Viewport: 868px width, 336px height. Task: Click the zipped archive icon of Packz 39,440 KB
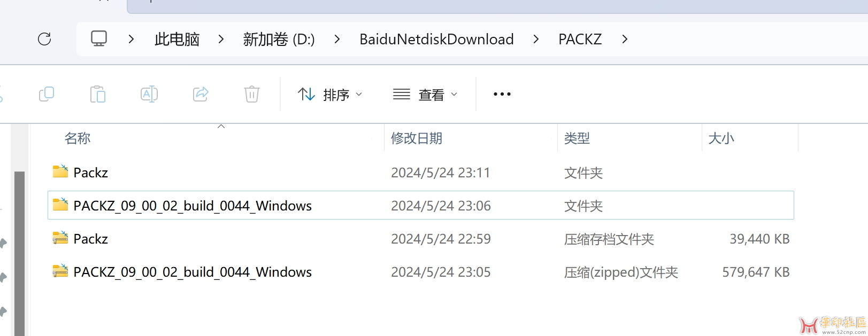[60, 238]
